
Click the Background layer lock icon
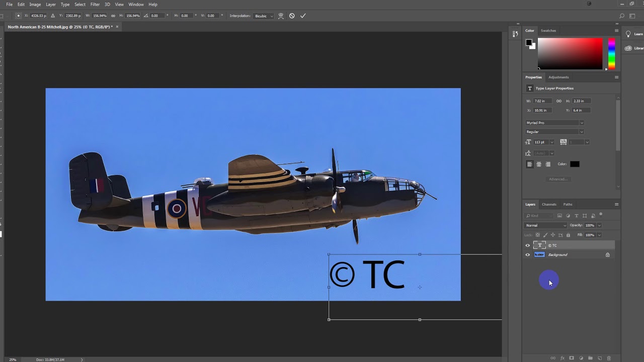coord(607,255)
